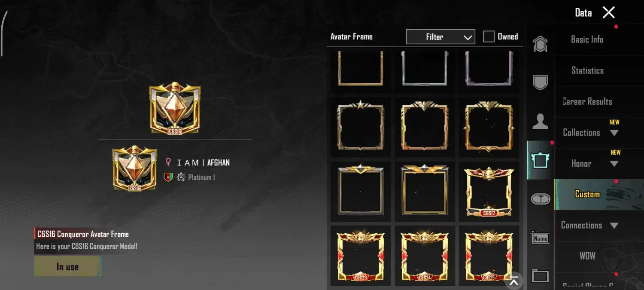This screenshot has width=644, height=290.
Task: Go to Career Results tab
Action: click(587, 101)
